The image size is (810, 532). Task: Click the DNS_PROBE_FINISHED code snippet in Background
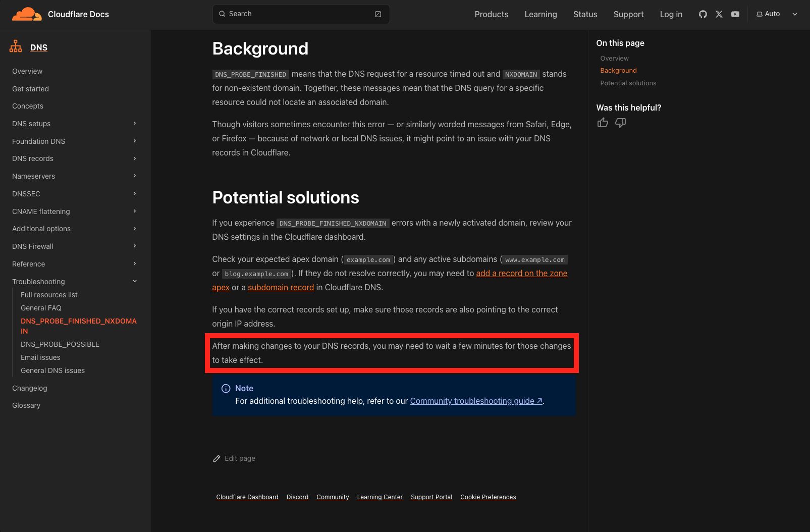(250, 74)
